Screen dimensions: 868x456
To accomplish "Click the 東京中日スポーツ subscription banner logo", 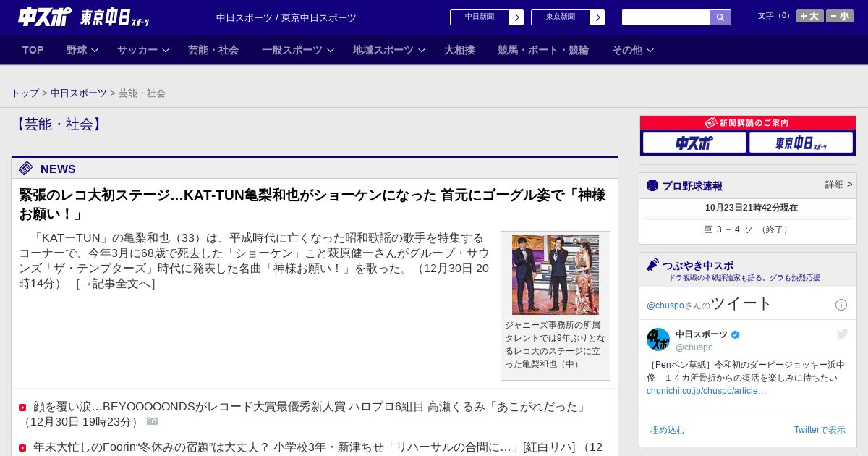I will tap(801, 143).
